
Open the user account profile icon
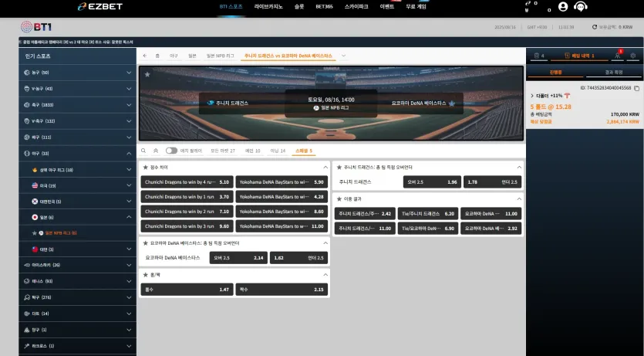click(563, 7)
